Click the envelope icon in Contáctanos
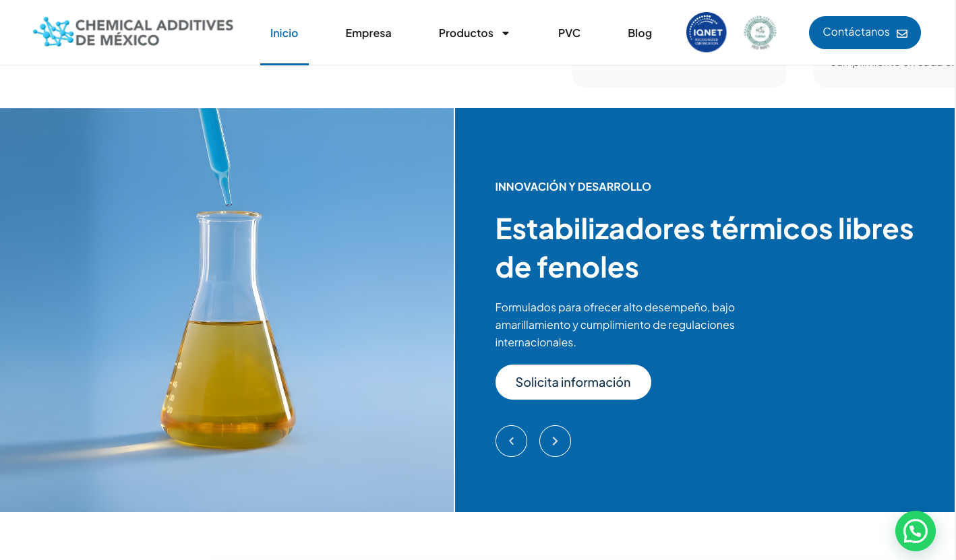 (x=902, y=33)
